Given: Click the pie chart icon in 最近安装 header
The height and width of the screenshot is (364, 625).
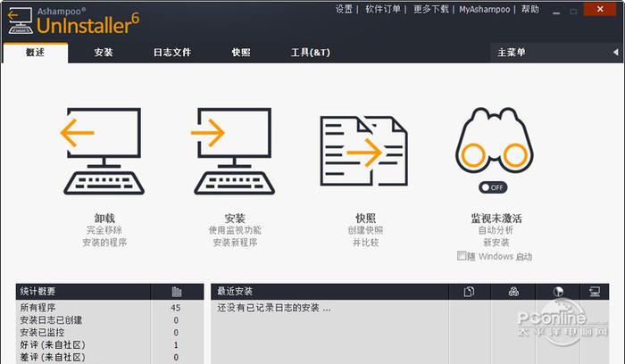Looking at the screenshot, I should [x=558, y=292].
